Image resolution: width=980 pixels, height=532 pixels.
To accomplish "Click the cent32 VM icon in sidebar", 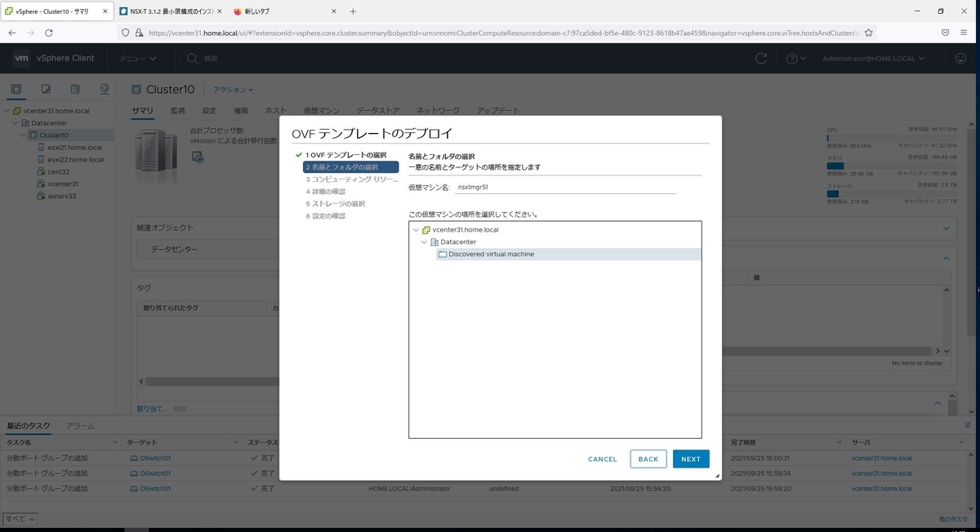I will point(41,172).
